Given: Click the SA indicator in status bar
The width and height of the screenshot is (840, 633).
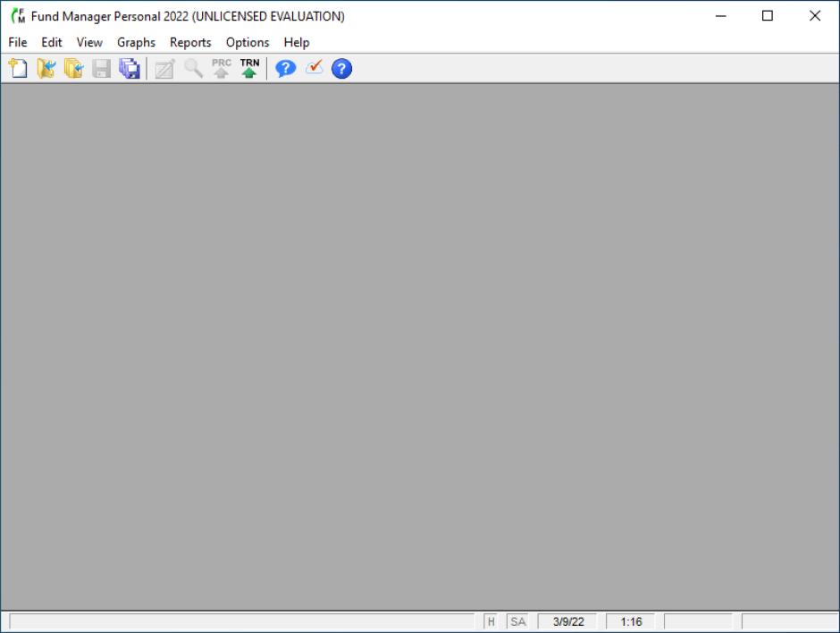Looking at the screenshot, I should [x=517, y=621].
